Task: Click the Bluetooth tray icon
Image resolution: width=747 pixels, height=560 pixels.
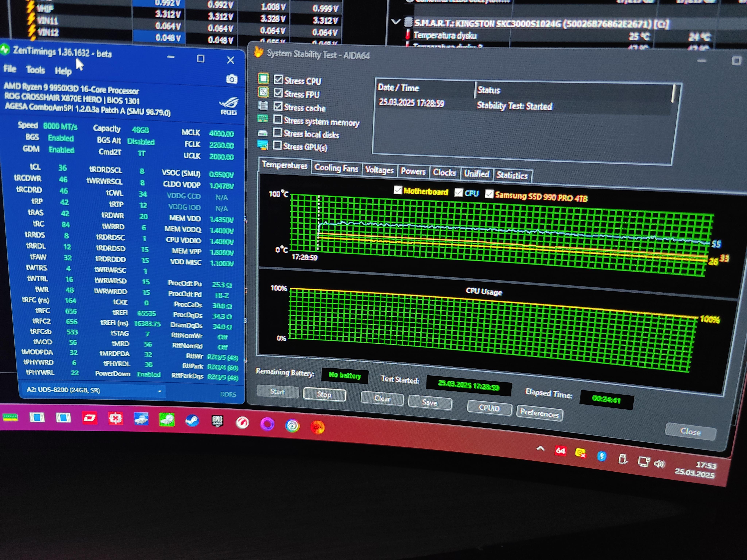Action: pyautogui.click(x=601, y=456)
